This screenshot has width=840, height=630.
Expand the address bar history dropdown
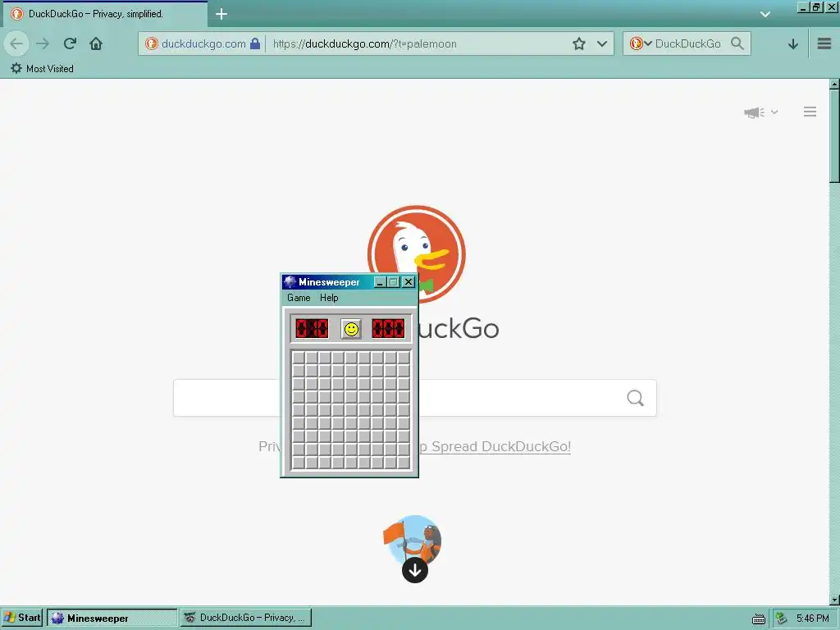pyautogui.click(x=602, y=44)
